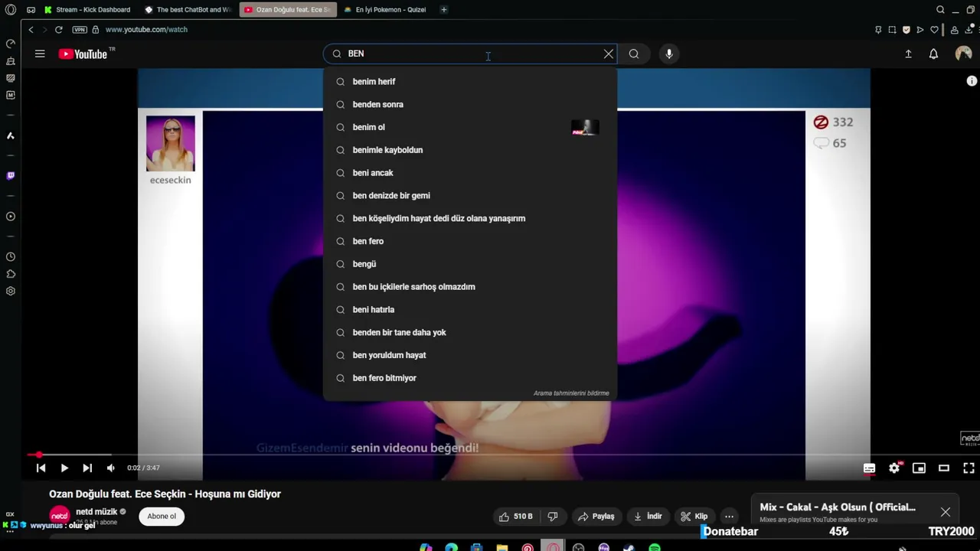Open Opera sidebar settings gear
The height and width of the screenshot is (551, 980).
click(10, 292)
